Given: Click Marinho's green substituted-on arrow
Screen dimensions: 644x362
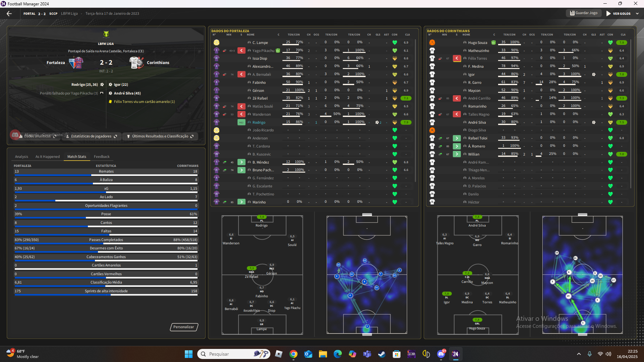Looking at the screenshot, I should tap(241, 202).
